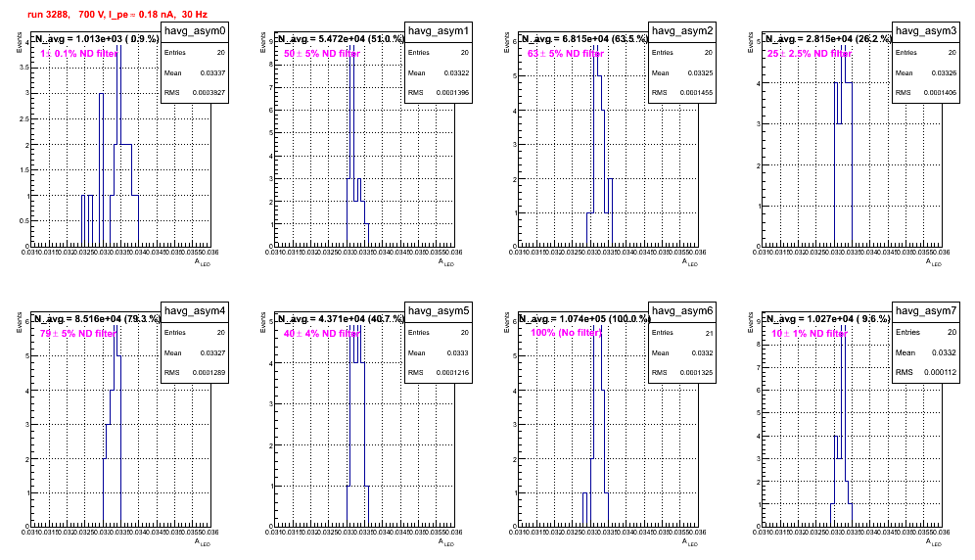Click the N_avg = 2.815e+04 label

tap(828, 39)
